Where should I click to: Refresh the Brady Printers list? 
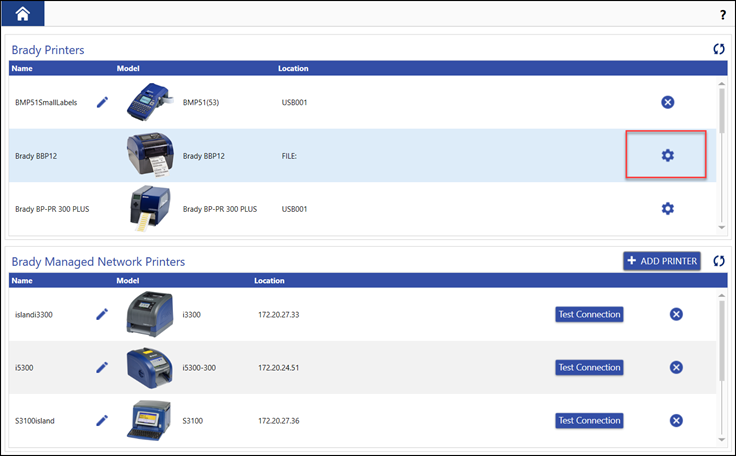pos(719,49)
